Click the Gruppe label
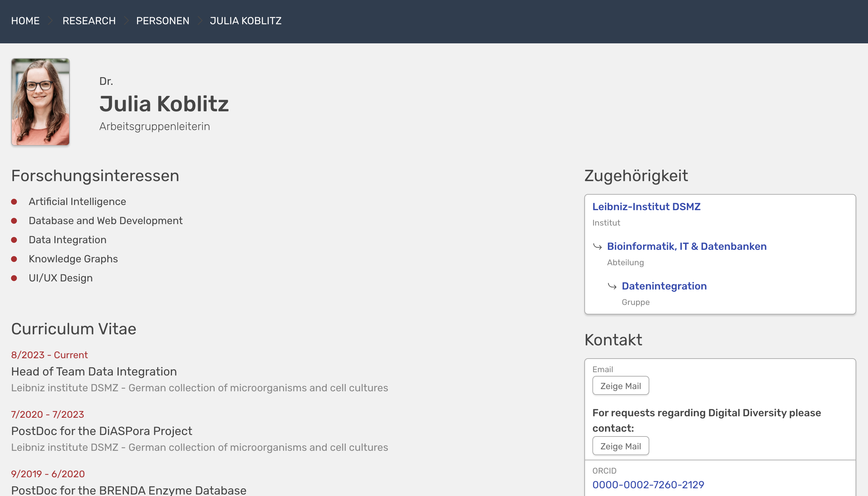Viewport: 868px width, 496px height. 635,302
